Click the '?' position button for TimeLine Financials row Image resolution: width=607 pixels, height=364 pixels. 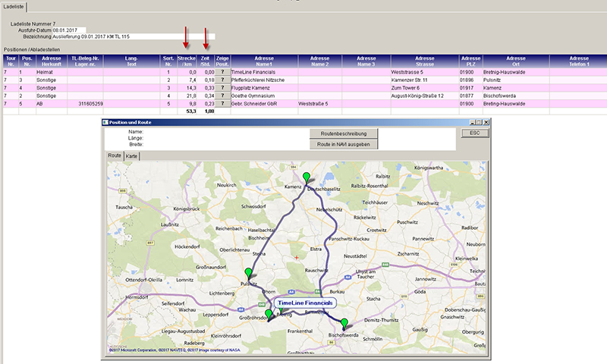click(x=222, y=72)
